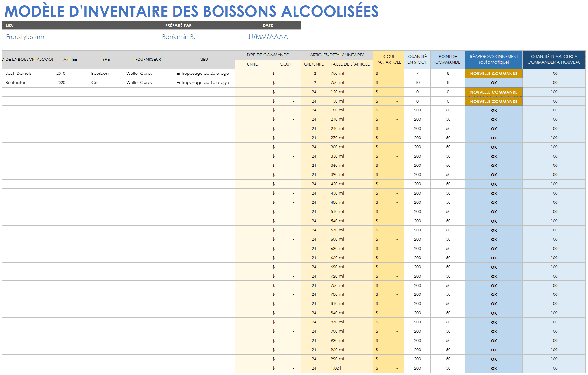Click the ARTICLES/DÉTAILS UNITAIRES header
Viewport: 588px width, 375px height.
337,55
